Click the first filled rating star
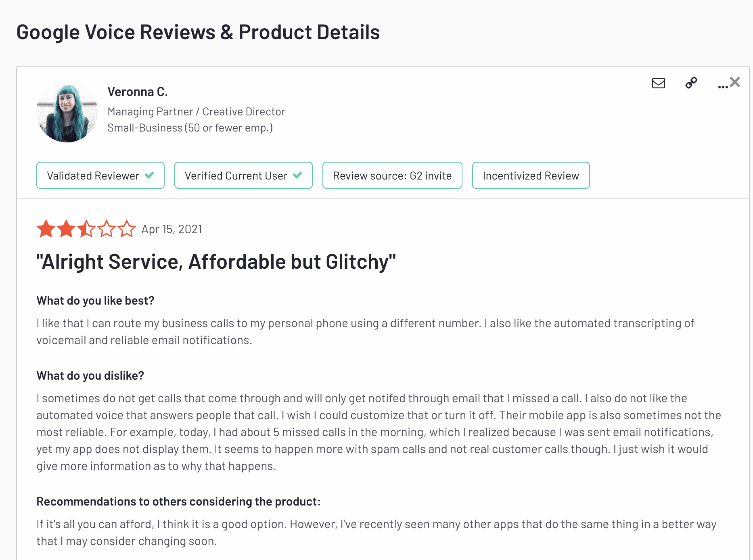 pyautogui.click(x=46, y=229)
